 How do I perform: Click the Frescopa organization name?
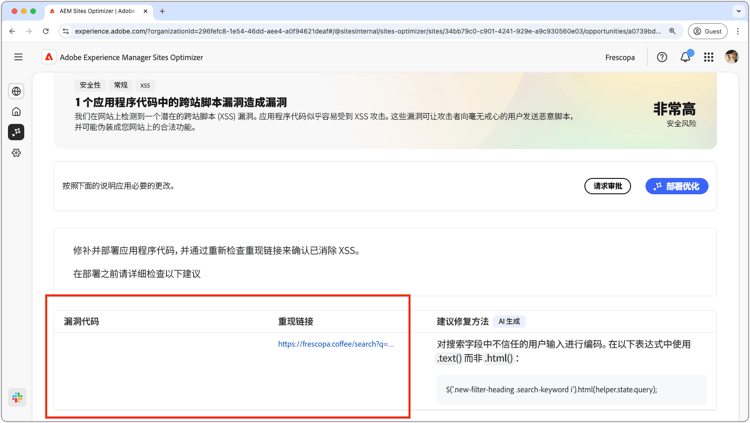[x=620, y=57]
